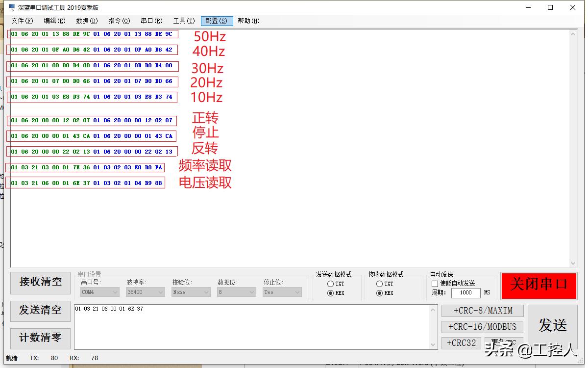Click 接收清空 to clear received data

pos(40,283)
